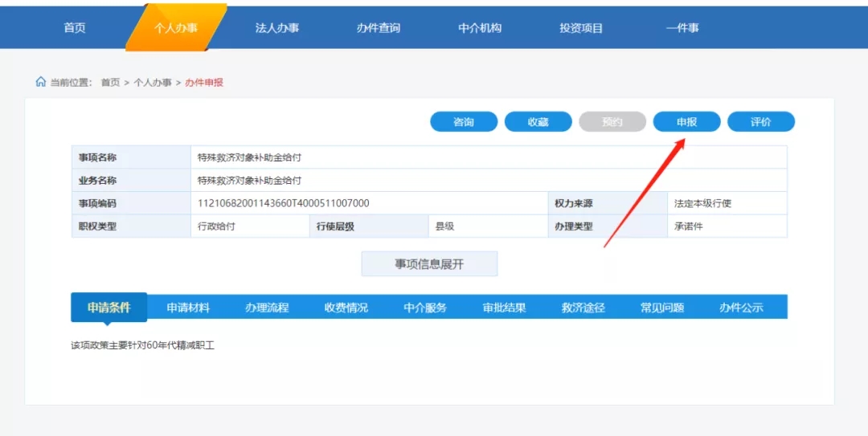
Task: Open the 一件事 navigation item
Action: click(x=682, y=28)
